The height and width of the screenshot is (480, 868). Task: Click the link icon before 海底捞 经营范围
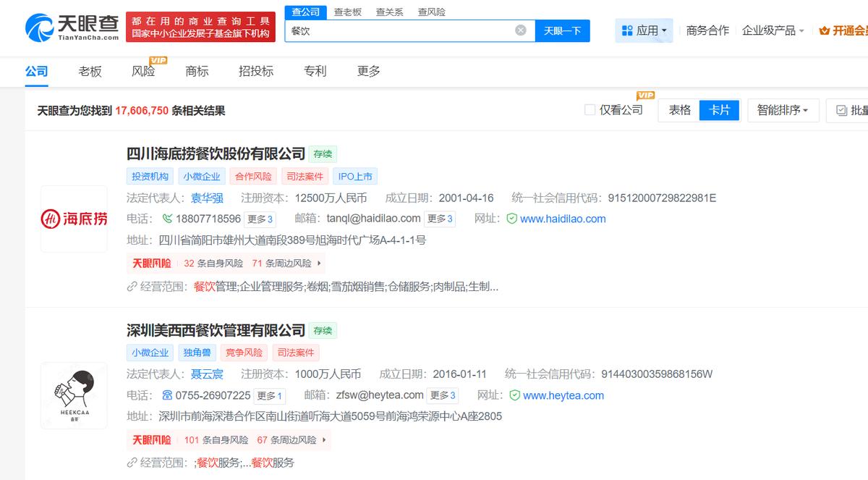tap(132, 286)
